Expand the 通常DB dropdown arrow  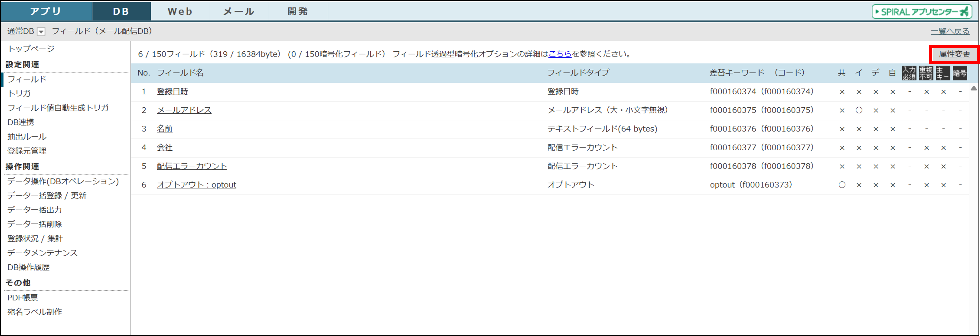click(x=41, y=32)
